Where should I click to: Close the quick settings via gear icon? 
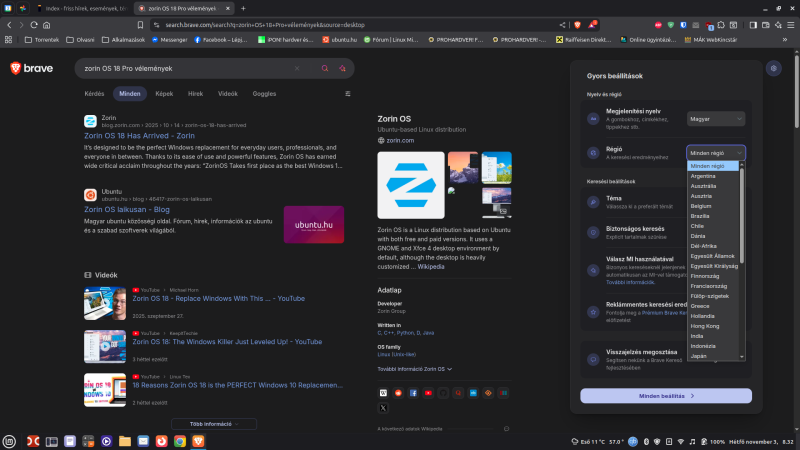[x=773, y=68]
